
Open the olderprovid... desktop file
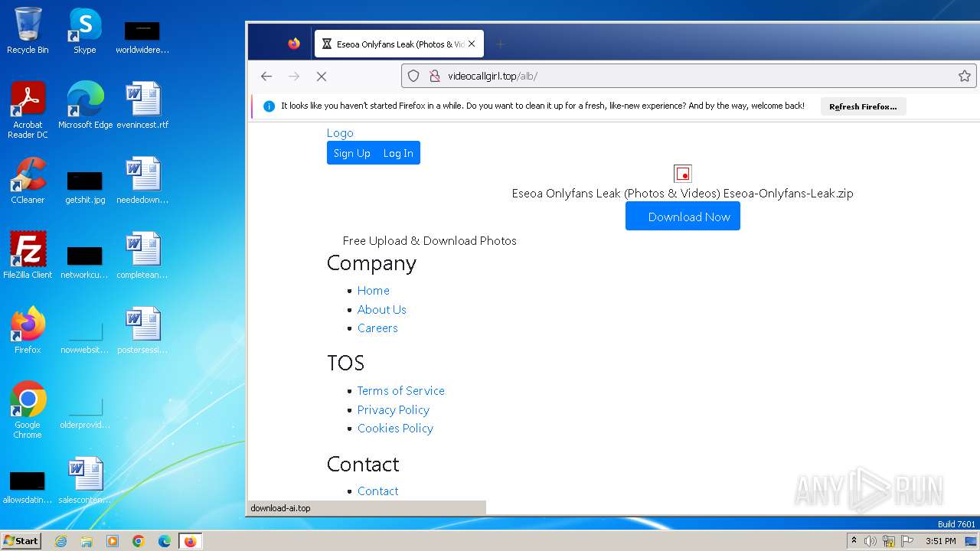[85, 412]
